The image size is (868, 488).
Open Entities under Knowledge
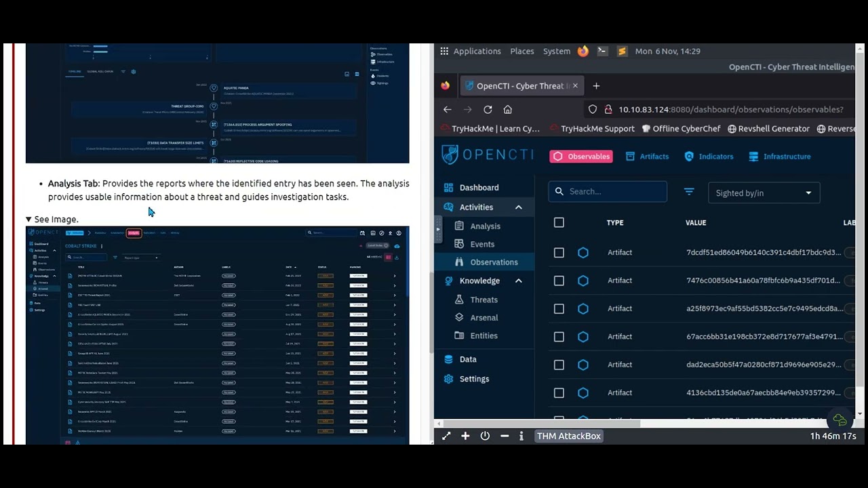484,335
